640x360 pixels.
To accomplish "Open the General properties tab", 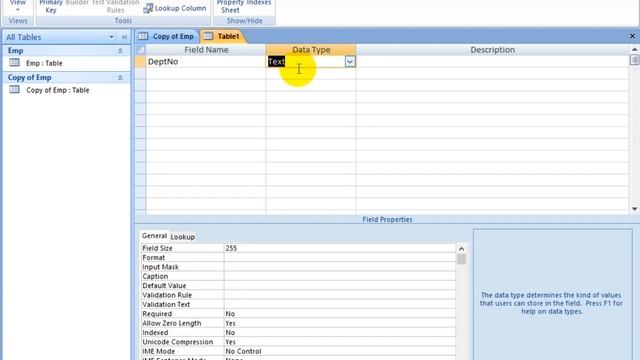I will pyautogui.click(x=154, y=236).
